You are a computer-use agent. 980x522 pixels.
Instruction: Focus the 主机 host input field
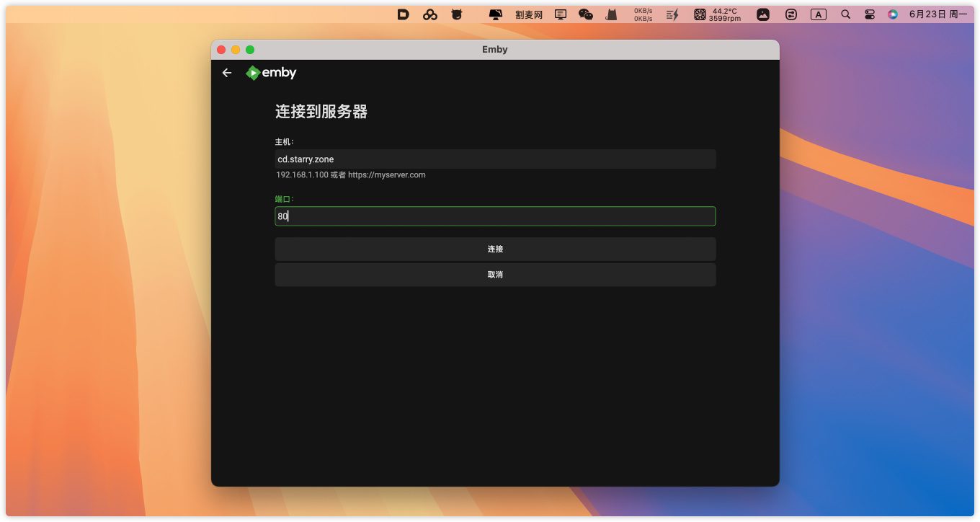click(495, 159)
